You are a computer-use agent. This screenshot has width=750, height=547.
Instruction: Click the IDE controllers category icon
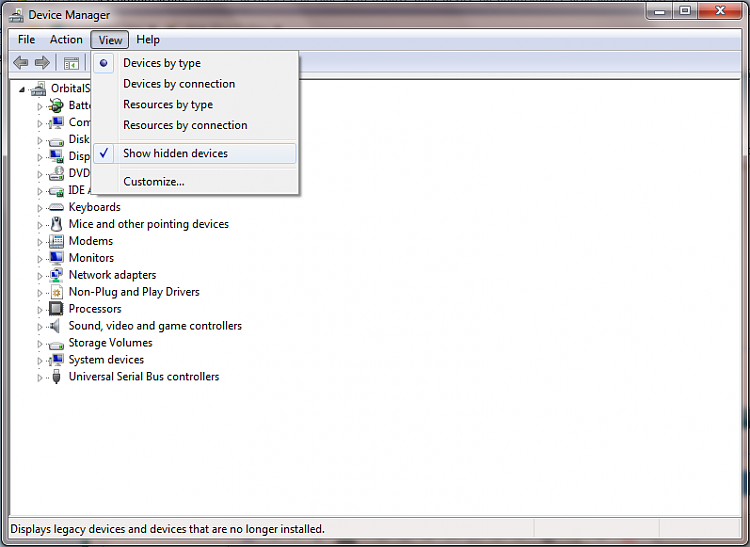coord(56,191)
